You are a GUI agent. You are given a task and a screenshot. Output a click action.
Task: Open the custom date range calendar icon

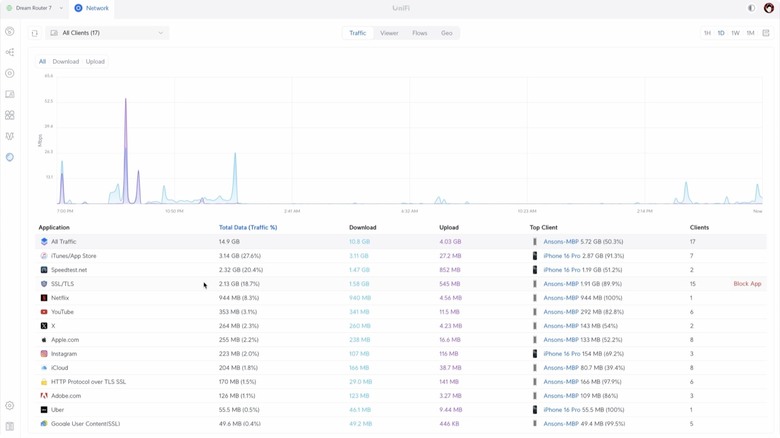(766, 33)
